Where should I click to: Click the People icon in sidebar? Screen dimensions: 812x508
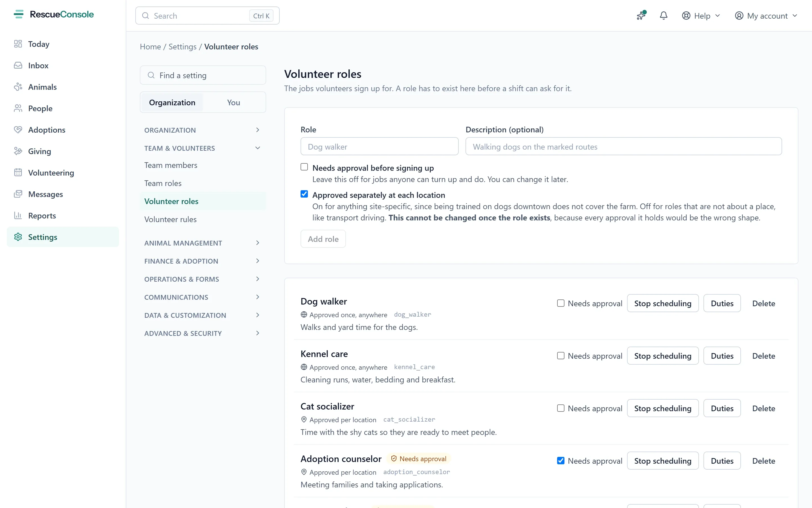point(18,108)
